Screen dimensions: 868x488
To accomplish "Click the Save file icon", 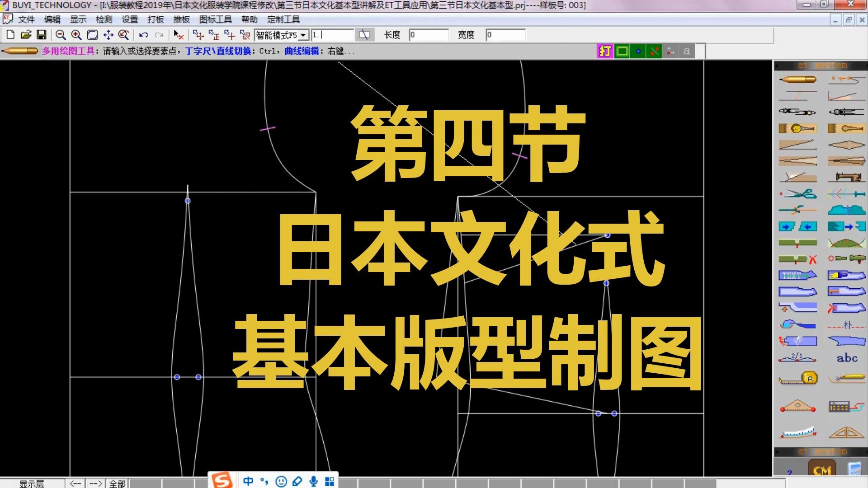I will [x=42, y=34].
